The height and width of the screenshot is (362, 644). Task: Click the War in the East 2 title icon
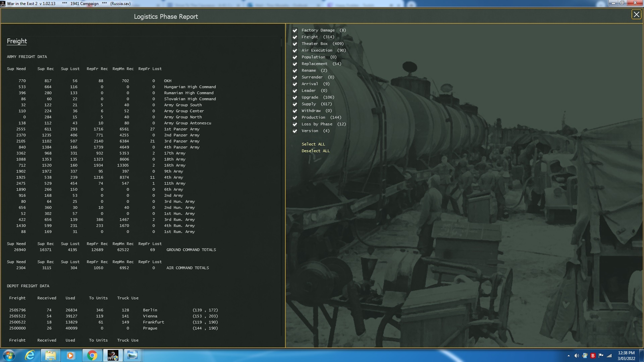[3, 4]
